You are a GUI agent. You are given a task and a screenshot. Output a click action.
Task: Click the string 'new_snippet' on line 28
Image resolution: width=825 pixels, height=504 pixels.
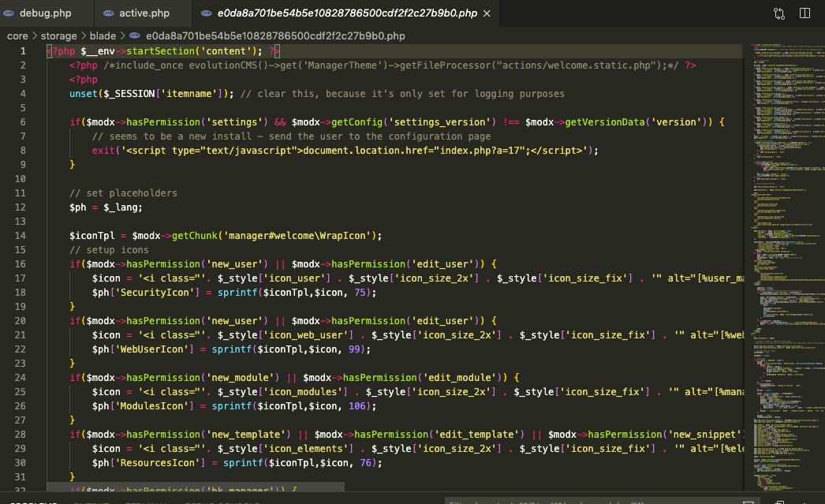click(704, 435)
